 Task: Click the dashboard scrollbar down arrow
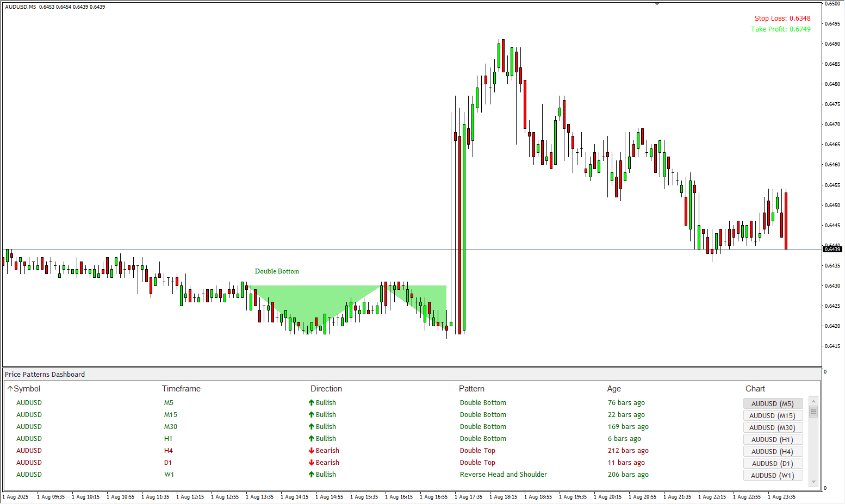point(813,482)
